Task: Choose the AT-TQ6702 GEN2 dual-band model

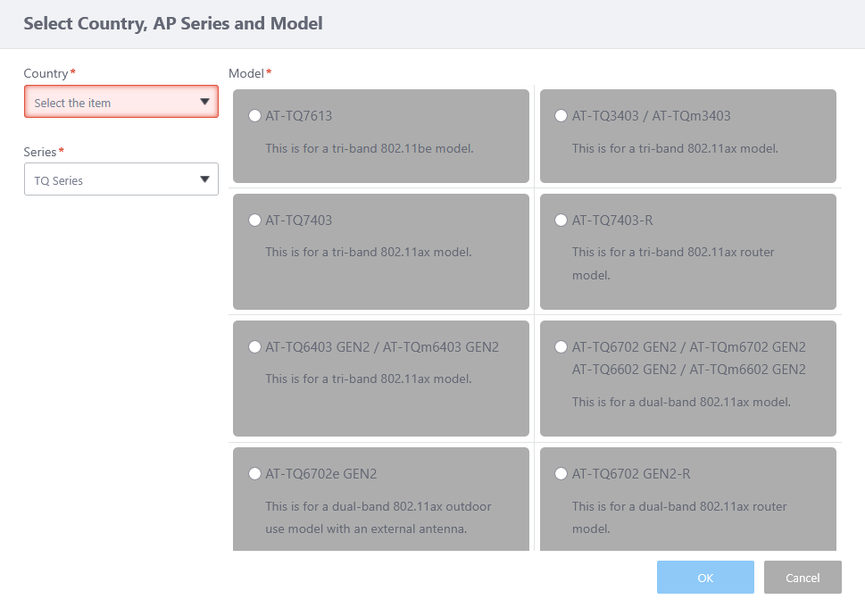Action: point(561,346)
